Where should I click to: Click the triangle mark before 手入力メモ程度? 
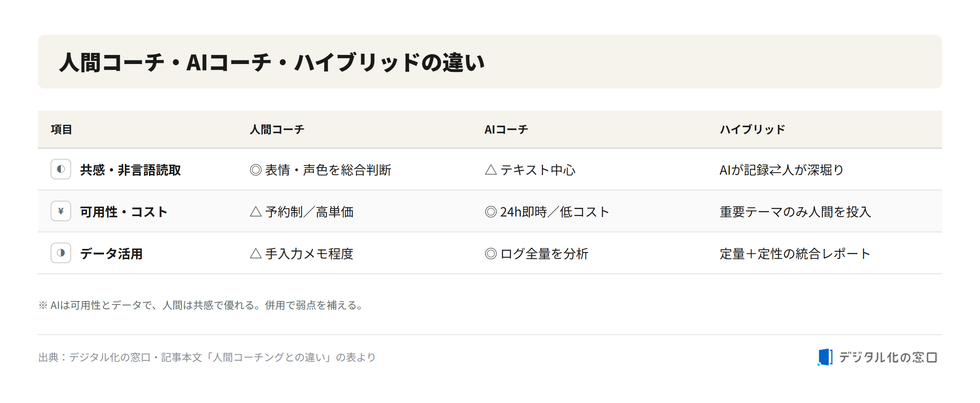pyautogui.click(x=256, y=254)
